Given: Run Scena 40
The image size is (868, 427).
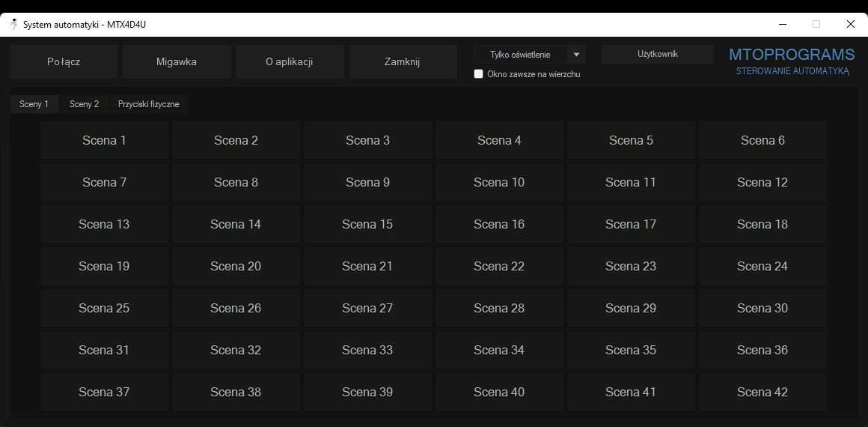Looking at the screenshot, I should pos(500,392).
